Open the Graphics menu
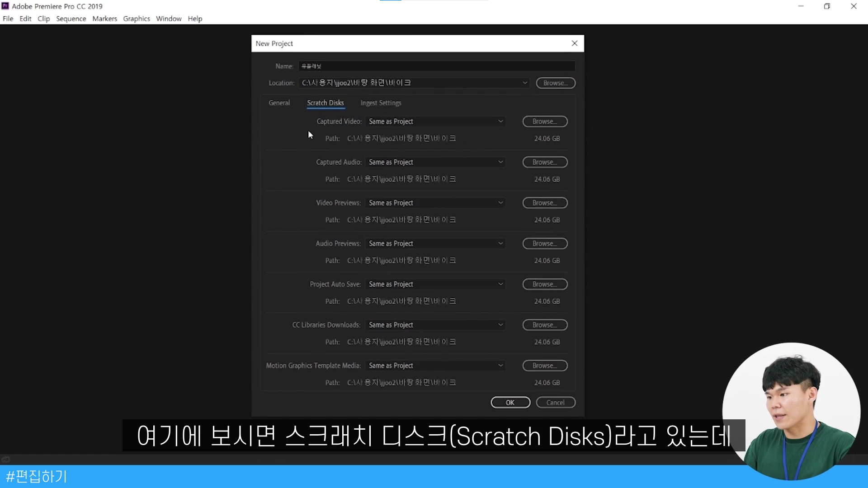 click(x=137, y=19)
